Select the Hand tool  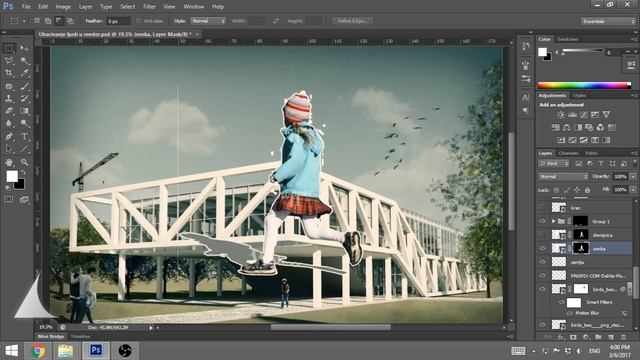pos(9,162)
